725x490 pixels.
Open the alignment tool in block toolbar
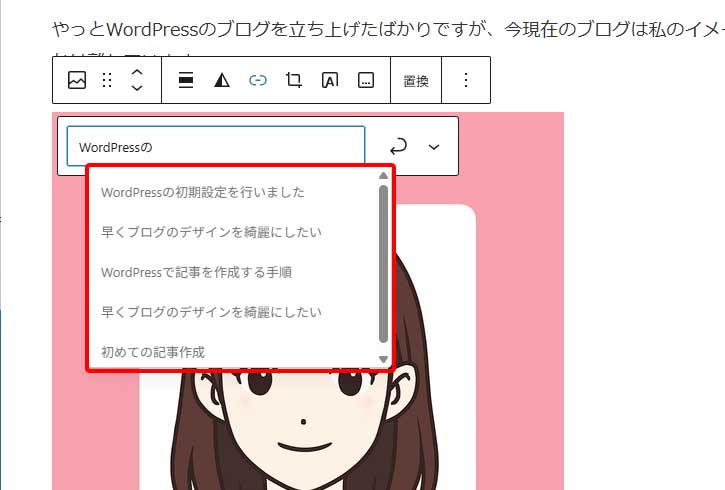[x=186, y=80]
